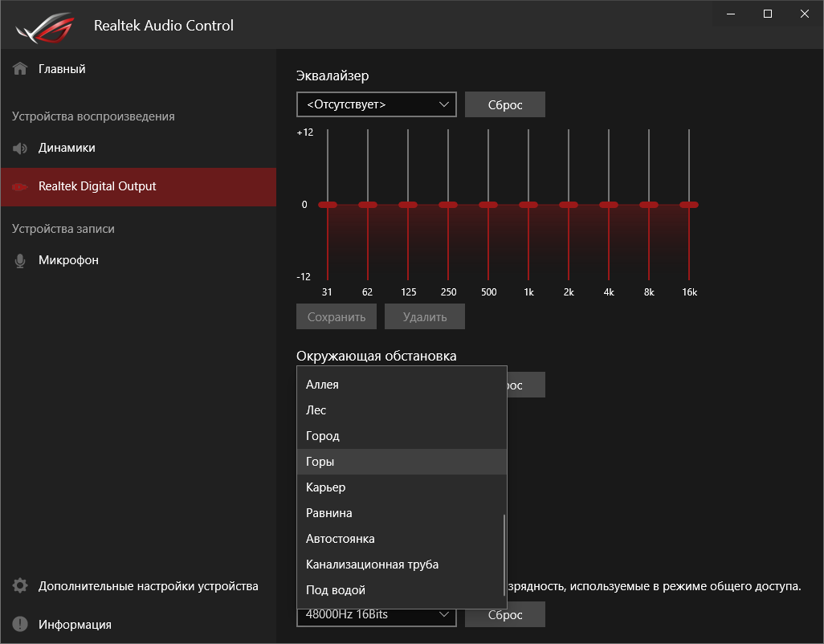
Task: Choose Аллея from the environment list
Action: (402, 385)
